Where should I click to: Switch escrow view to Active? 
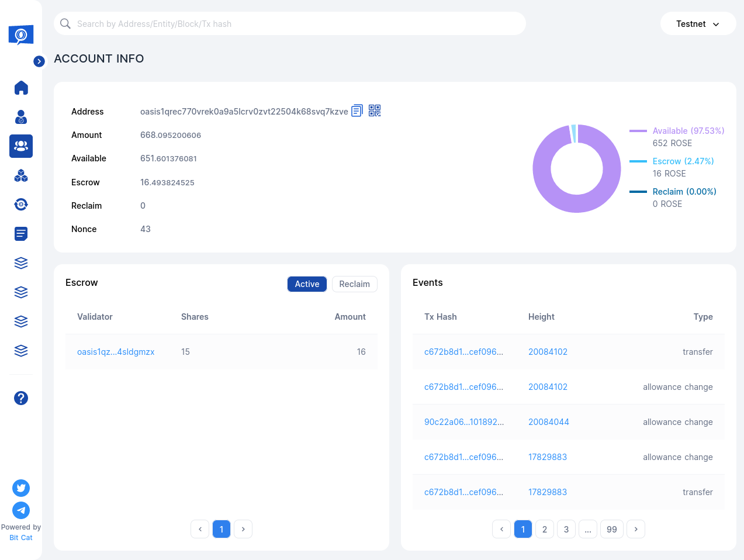point(307,284)
